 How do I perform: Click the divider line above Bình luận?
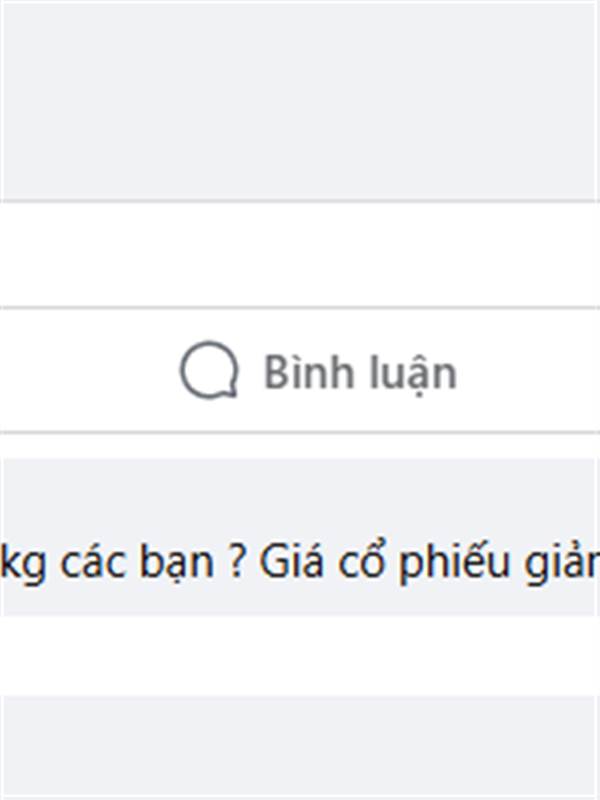pos(300,308)
